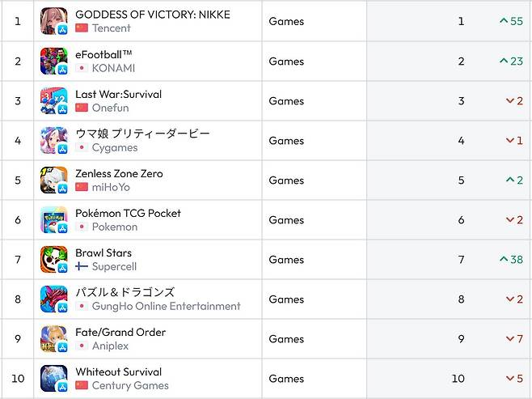Click the eFootball app icon

[54, 61]
